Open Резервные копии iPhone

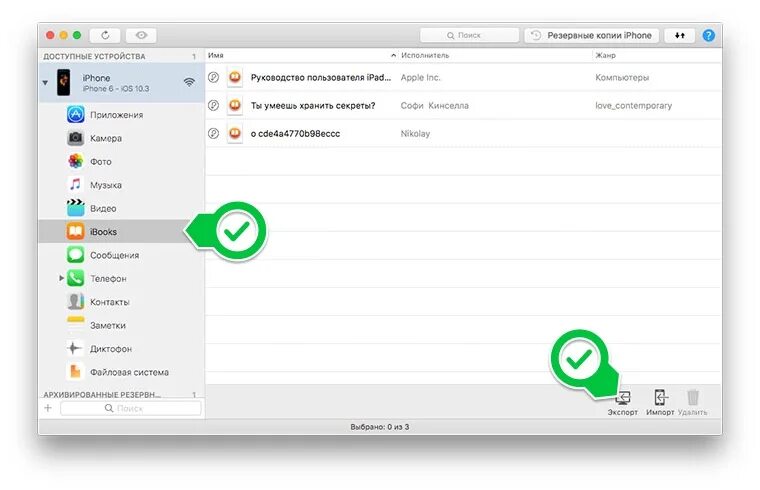point(591,35)
